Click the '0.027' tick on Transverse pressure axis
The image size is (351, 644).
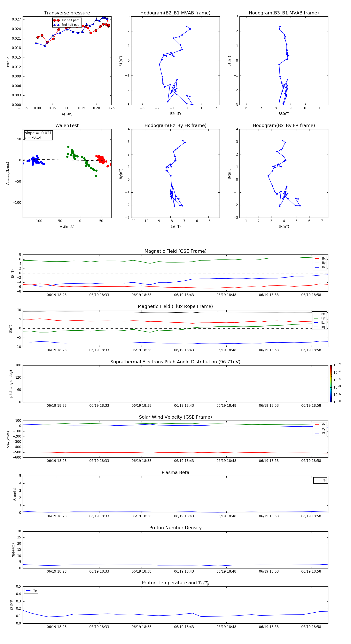pos(17,20)
